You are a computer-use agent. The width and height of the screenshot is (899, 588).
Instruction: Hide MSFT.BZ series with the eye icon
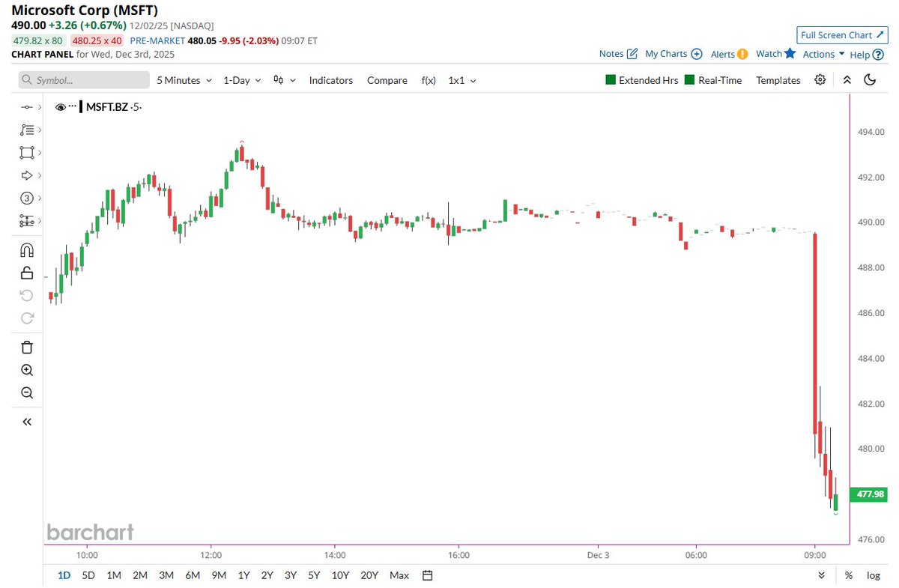tap(61, 107)
